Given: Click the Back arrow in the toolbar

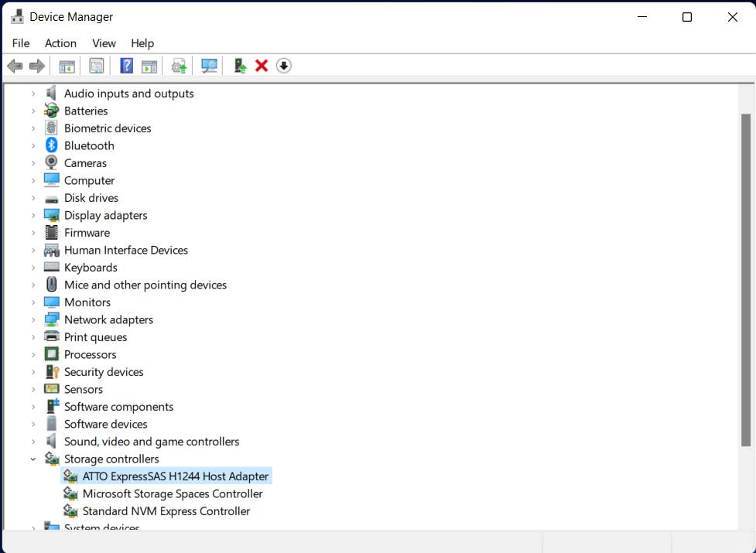Looking at the screenshot, I should coord(15,67).
